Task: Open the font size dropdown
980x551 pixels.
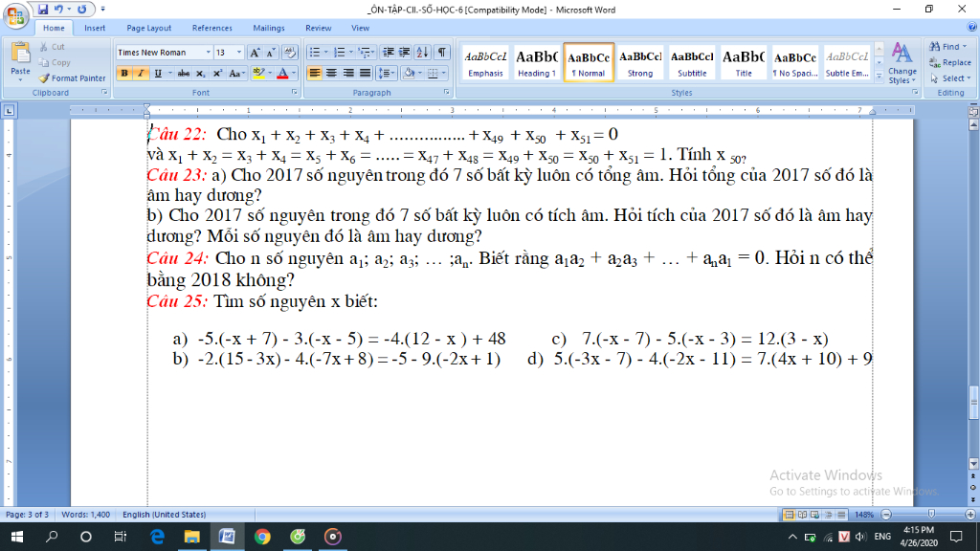Action: tap(238, 53)
